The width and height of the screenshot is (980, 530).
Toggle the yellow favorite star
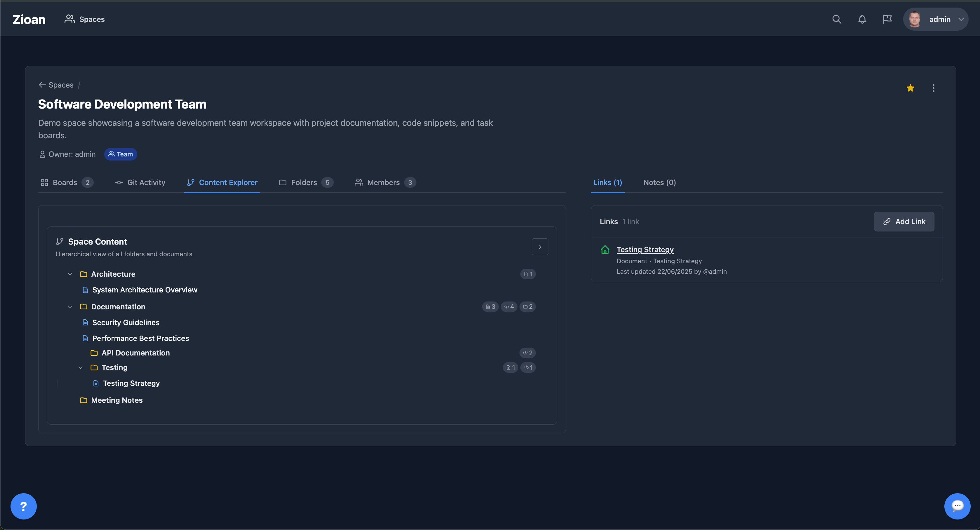(x=911, y=88)
